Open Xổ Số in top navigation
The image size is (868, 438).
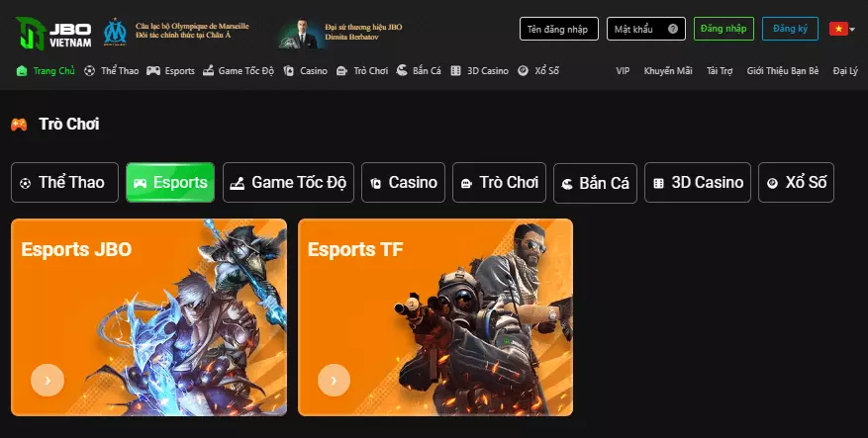(x=546, y=71)
